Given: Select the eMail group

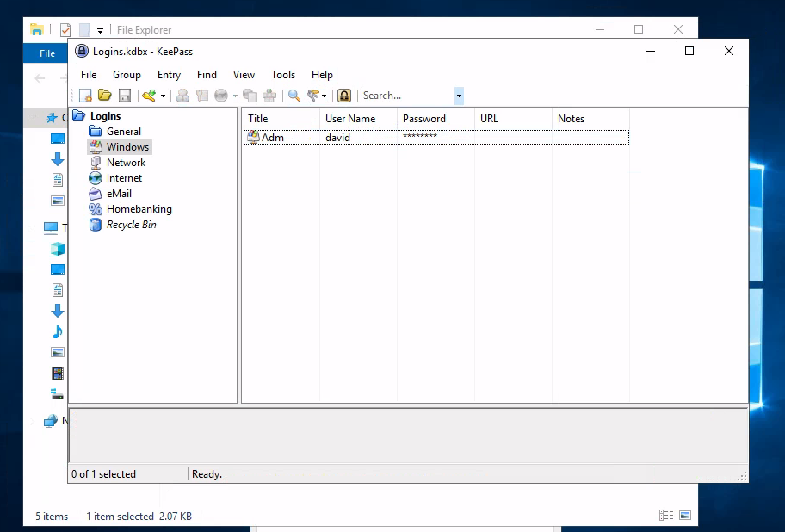Looking at the screenshot, I should (119, 194).
